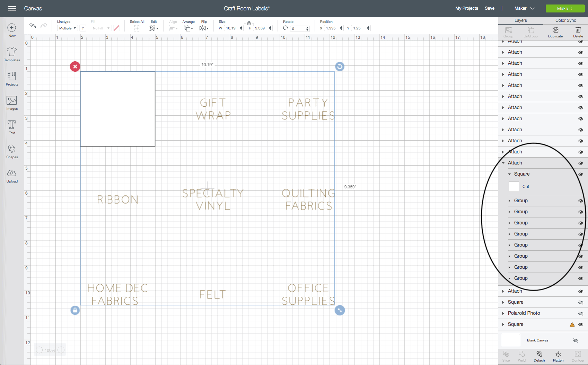Click the Detach icon

[x=539, y=356]
